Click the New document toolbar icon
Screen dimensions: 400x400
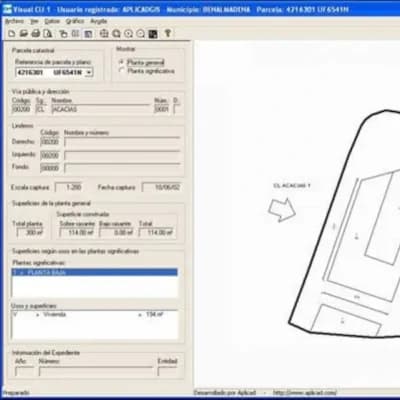click(x=12, y=33)
